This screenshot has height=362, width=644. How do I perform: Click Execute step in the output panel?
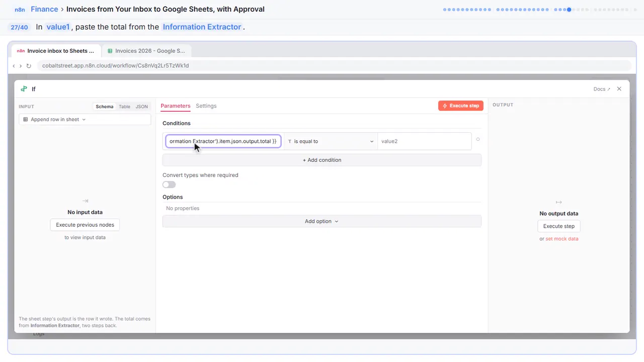tap(559, 226)
